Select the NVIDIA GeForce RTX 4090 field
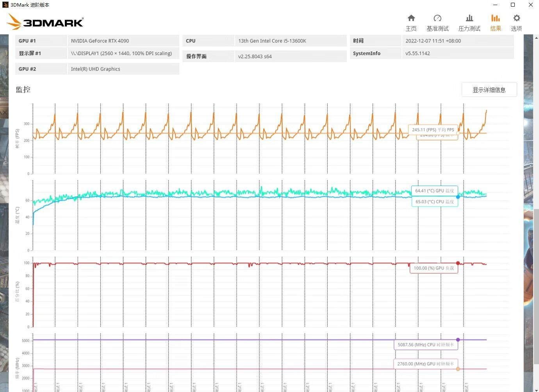Image resolution: width=539 pixels, height=392 pixels. (x=123, y=41)
